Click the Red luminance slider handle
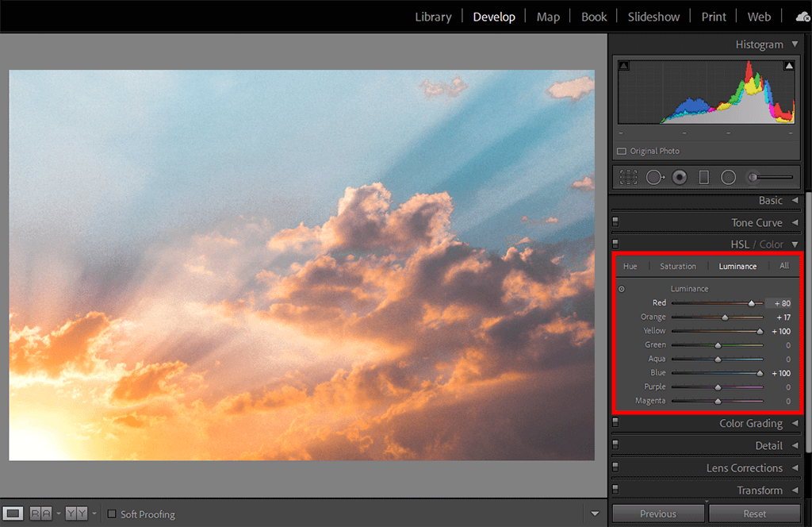 752,303
